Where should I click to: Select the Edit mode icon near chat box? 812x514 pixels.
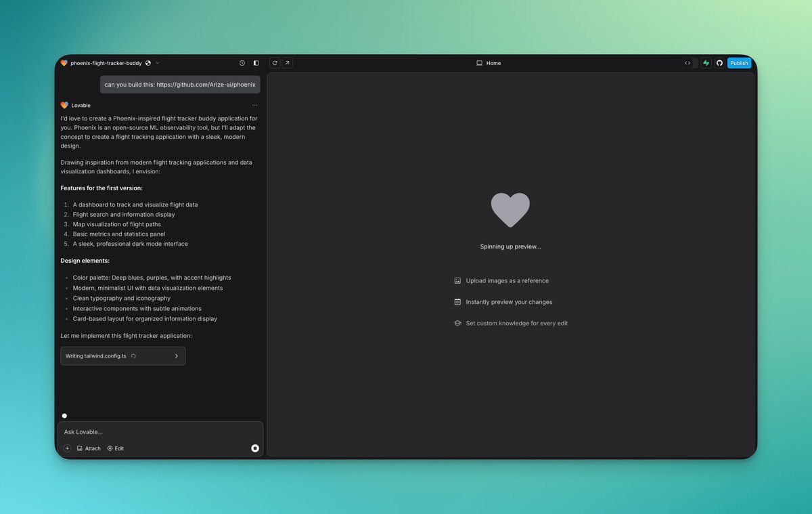pos(115,448)
